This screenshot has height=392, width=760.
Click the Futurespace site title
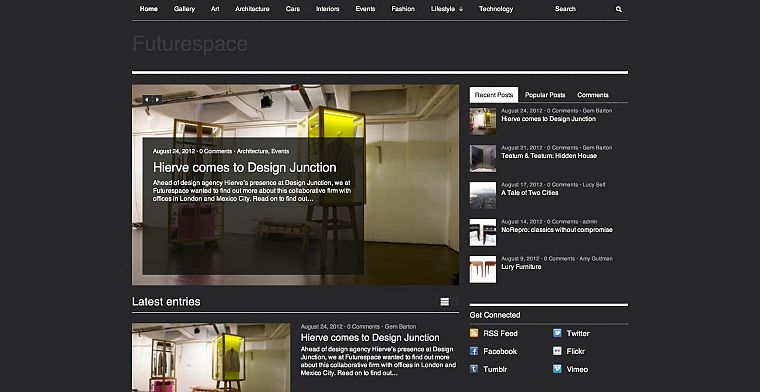click(190, 44)
